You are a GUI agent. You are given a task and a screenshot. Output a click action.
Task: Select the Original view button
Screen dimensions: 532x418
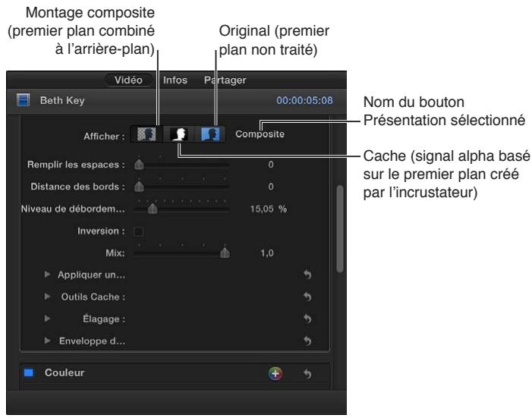click(210, 134)
